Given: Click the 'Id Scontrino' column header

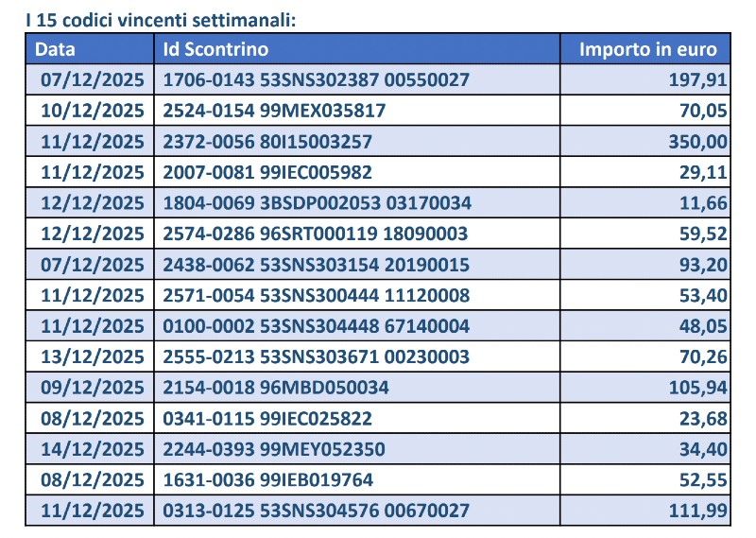Looking at the screenshot, I should pos(216,49).
